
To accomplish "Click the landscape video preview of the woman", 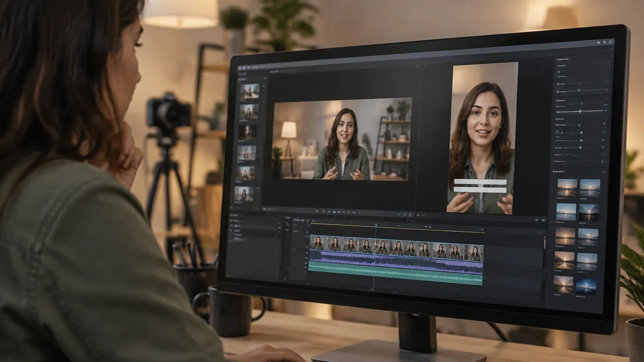I will pyautogui.click(x=342, y=139).
